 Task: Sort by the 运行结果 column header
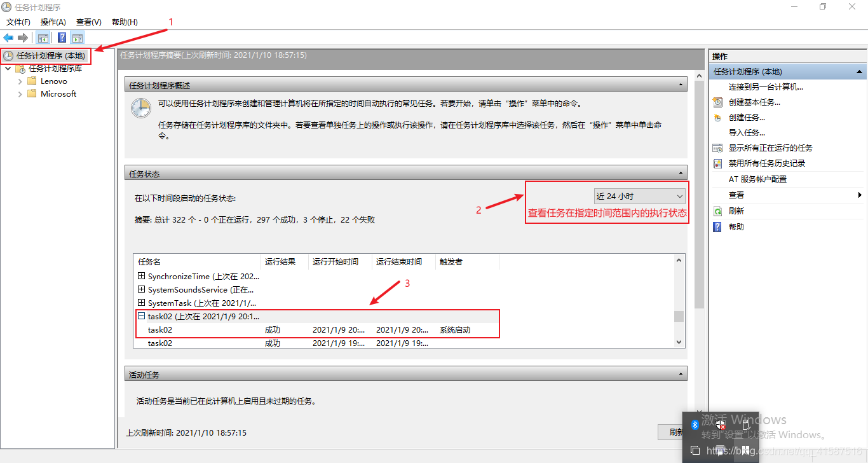pos(285,261)
